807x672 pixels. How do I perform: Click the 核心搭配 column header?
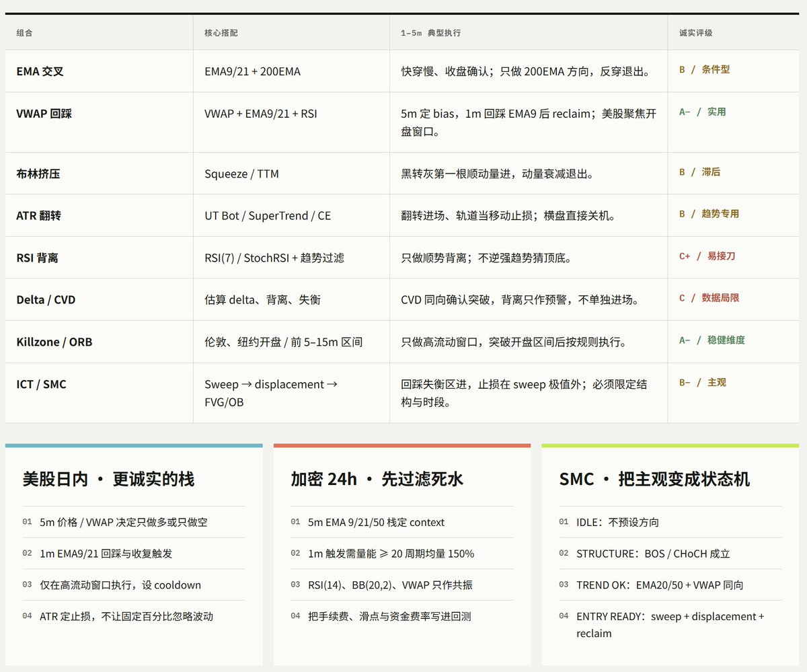pyautogui.click(x=221, y=33)
